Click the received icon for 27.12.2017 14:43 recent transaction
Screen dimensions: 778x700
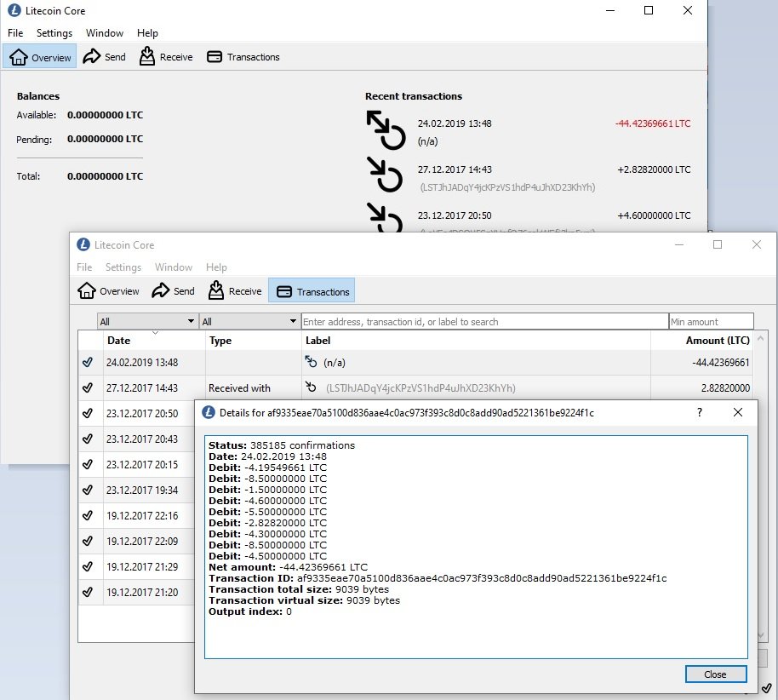386,175
